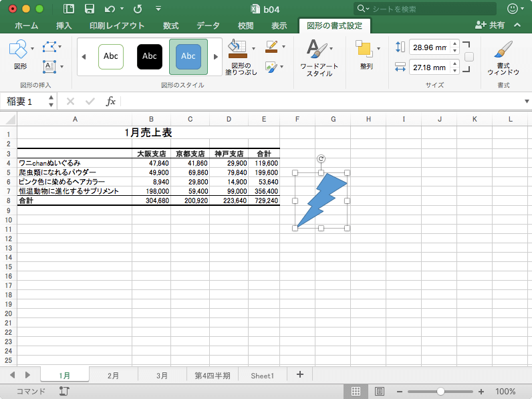The height and width of the screenshot is (399, 532).
Task: Click the fx insert function icon
Action: (x=110, y=101)
